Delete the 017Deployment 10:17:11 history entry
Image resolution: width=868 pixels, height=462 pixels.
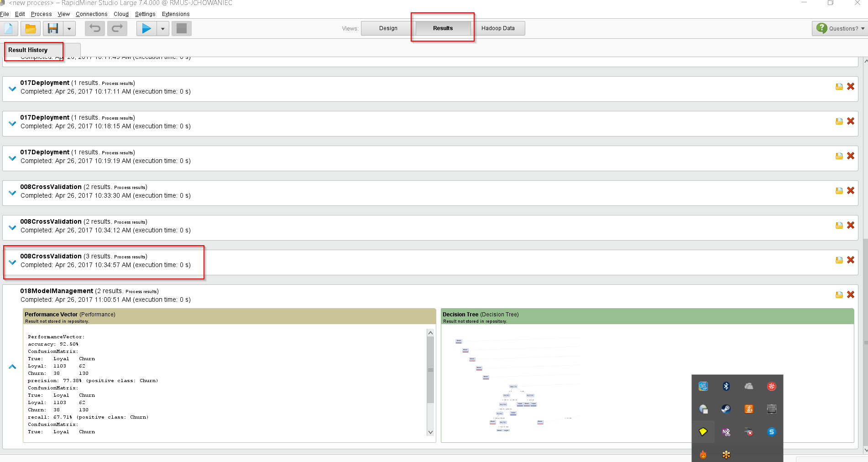tap(851, 87)
